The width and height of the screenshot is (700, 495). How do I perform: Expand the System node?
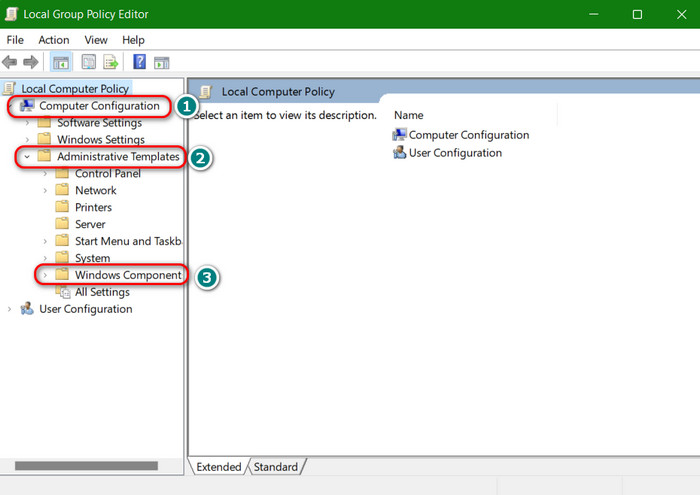[45, 258]
